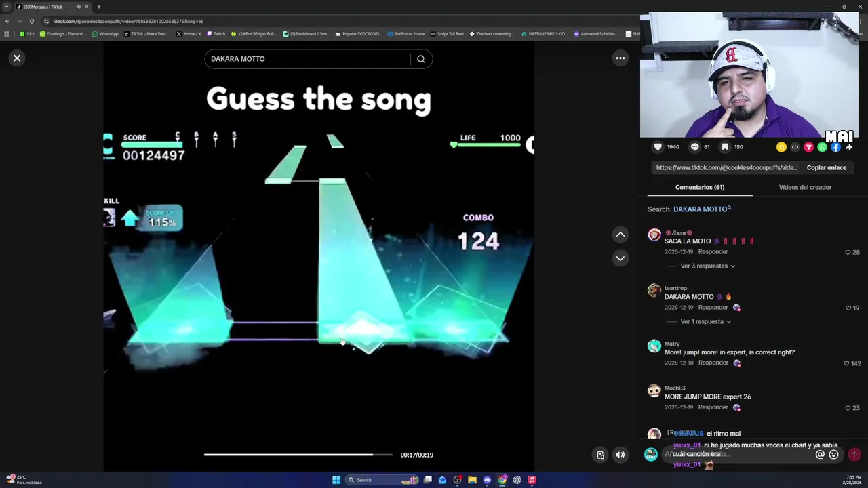This screenshot has height=488, width=868.
Task: Post comment with the red arrow button
Action: tap(854, 455)
